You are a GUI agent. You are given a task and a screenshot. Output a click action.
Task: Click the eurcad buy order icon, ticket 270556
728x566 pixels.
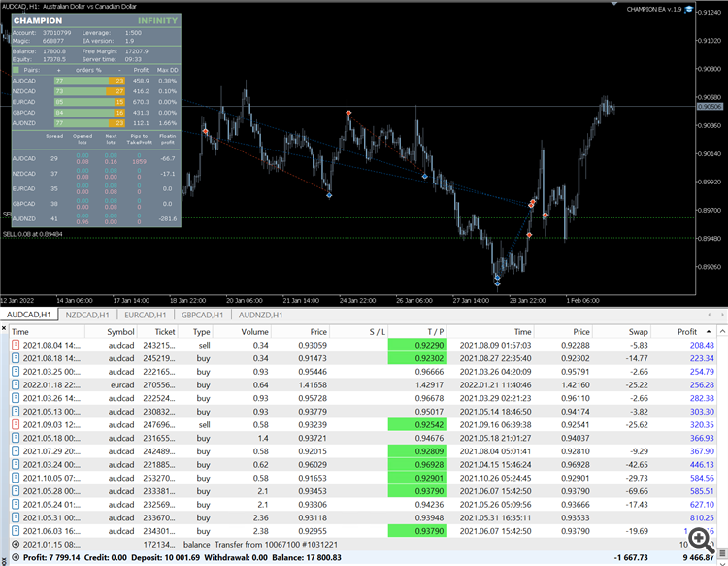(16, 384)
